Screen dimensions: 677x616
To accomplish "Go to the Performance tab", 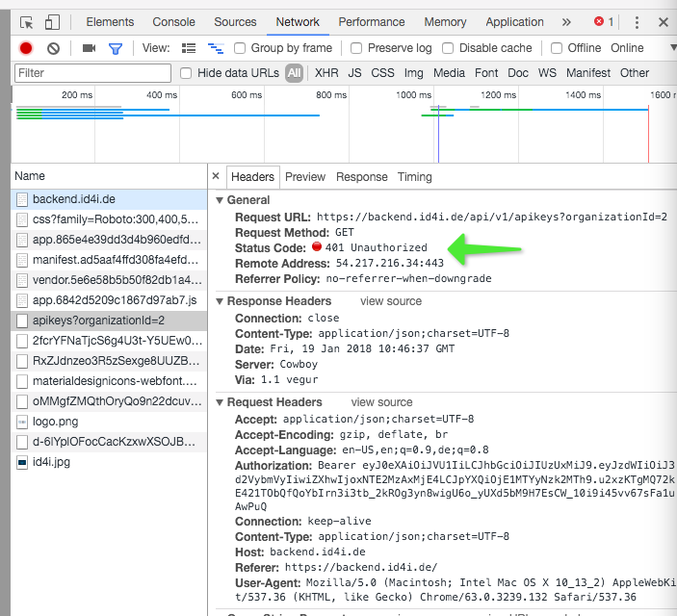I will click(x=372, y=22).
